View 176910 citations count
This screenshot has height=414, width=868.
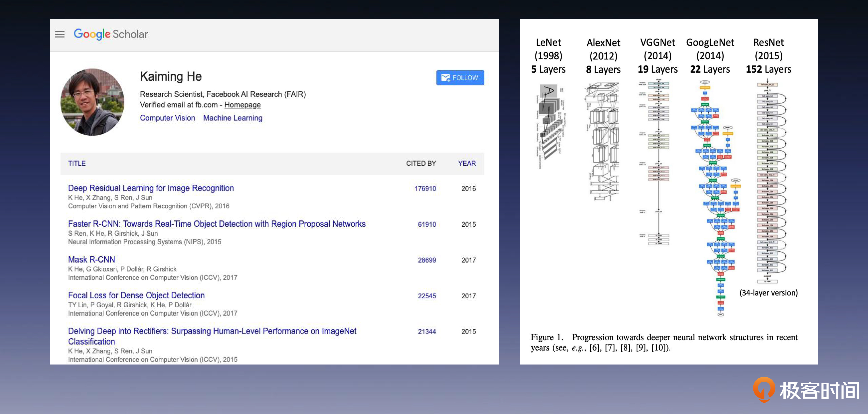425,189
